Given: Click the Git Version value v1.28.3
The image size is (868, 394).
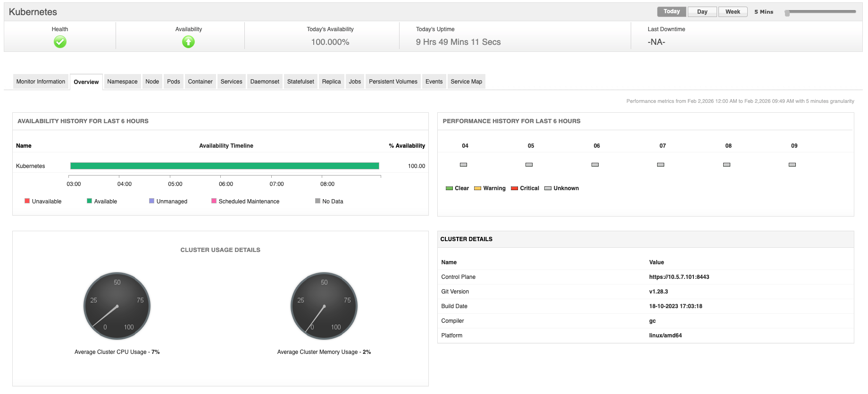Looking at the screenshot, I should point(659,292).
